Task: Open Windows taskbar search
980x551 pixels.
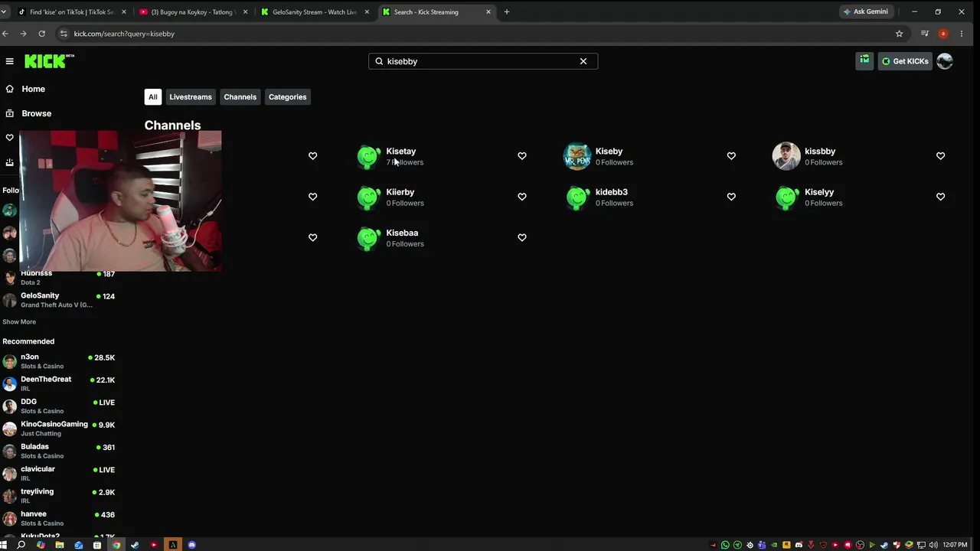Action: [x=21, y=545]
